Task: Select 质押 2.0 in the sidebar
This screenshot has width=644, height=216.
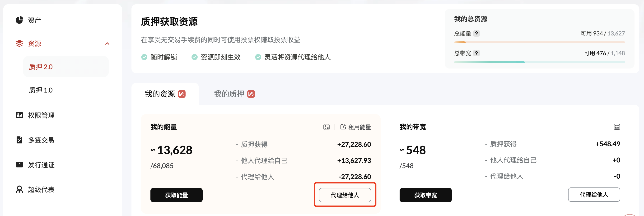Action: click(x=41, y=67)
